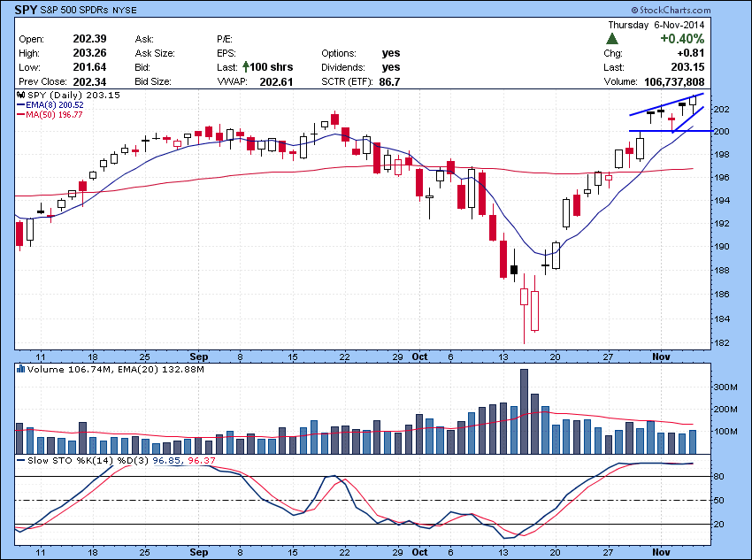Click the green up arrow beside 100 shrs
The height and width of the screenshot is (560, 752).
click(246, 66)
